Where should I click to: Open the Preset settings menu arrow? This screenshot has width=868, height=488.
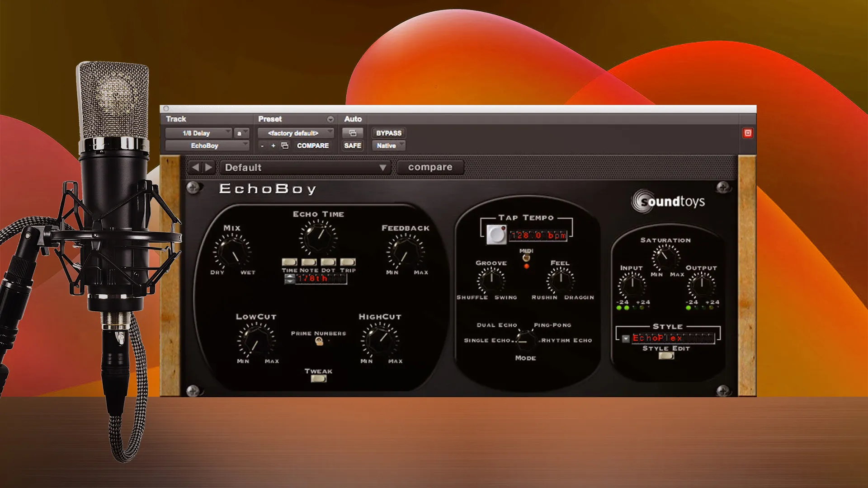coord(330,119)
